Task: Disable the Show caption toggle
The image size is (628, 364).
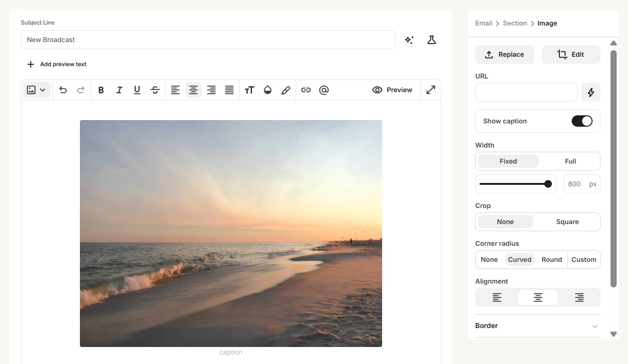Action: [x=582, y=121]
